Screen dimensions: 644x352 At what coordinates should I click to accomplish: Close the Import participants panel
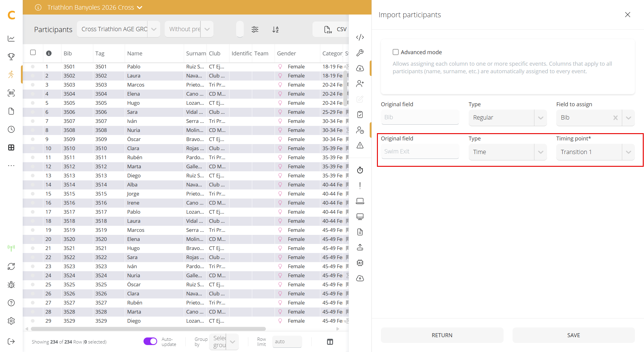tap(628, 15)
